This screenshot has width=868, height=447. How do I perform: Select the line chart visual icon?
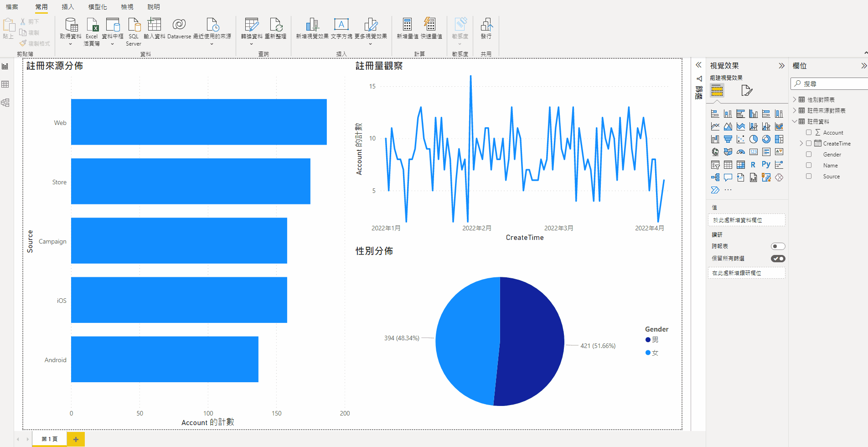715,126
